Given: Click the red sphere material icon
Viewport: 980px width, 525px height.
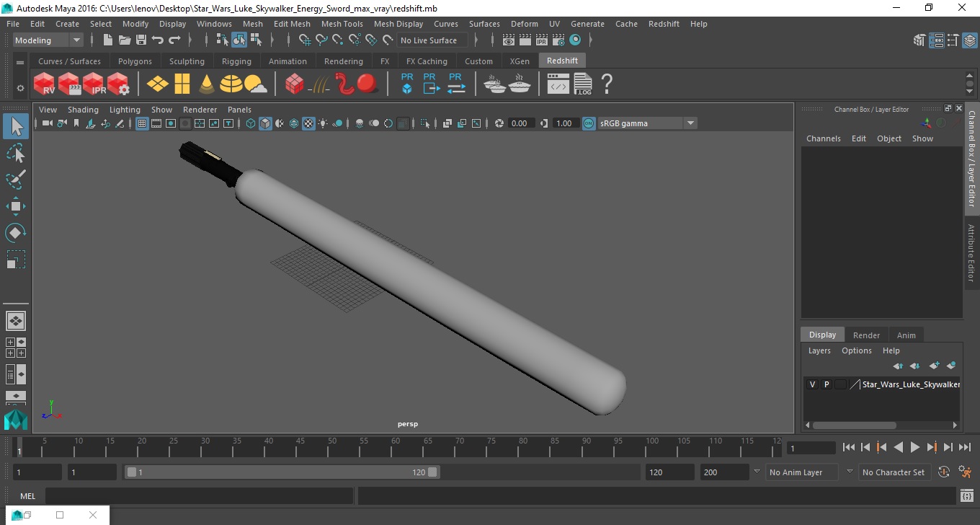Looking at the screenshot, I should coord(367,84).
